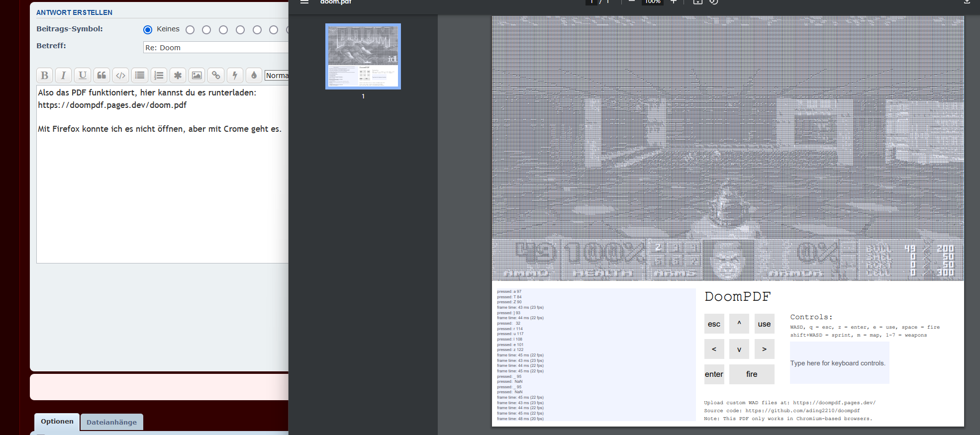Screen dimensions: 980x435
Task: Click the Doom game screen in the PDF
Action: pyautogui.click(x=728, y=148)
